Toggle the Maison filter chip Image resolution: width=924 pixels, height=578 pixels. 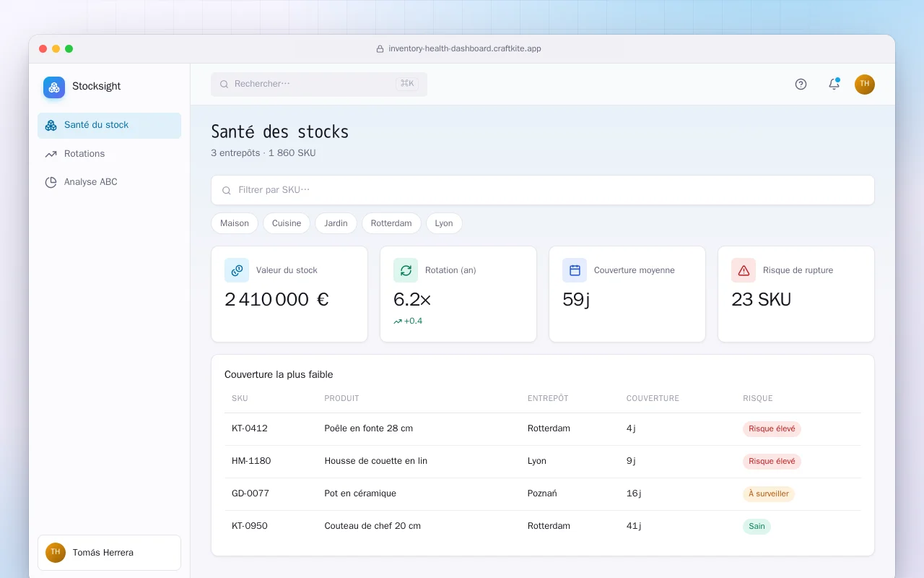[x=235, y=223]
